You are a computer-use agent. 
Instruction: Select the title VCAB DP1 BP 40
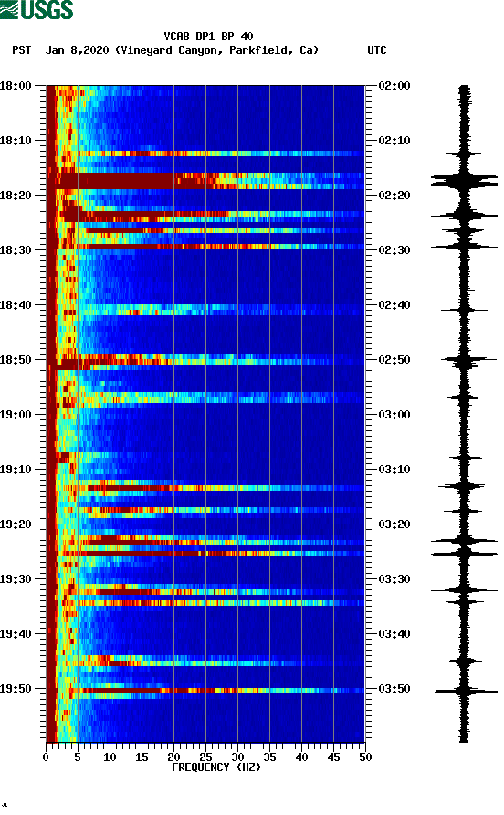pyautogui.click(x=208, y=37)
